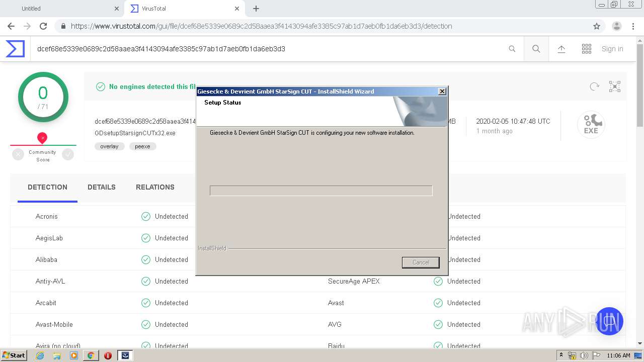Reload the VirusTotal page
This screenshot has height=362, width=644.
point(43,26)
